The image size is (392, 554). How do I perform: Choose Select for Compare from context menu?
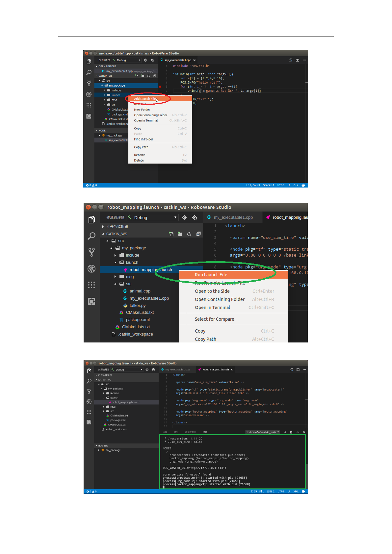[233, 319]
